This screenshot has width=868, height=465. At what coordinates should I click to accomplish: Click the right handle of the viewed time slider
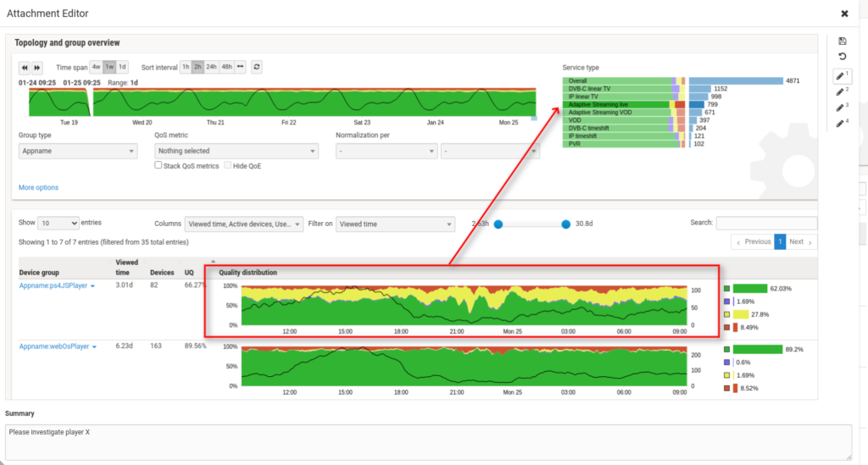[566, 224]
